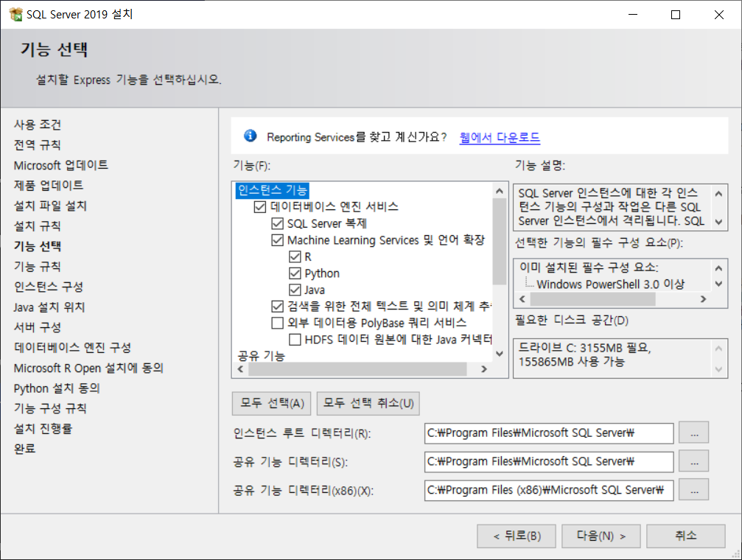Click 기능 설명 scroll down arrow
Image resolution: width=742 pixels, height=560 pixels.
(718, 222)
